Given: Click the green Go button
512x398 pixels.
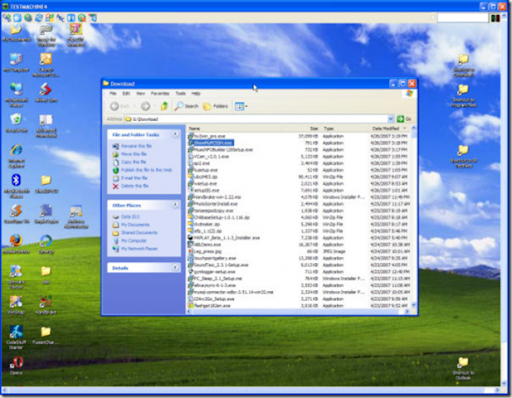Looking at the screenshot, I should click(404, 119).
